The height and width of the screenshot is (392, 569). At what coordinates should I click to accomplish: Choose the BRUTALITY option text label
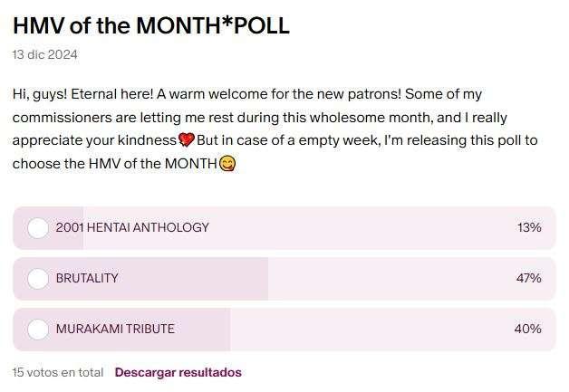tap(87, 279)
